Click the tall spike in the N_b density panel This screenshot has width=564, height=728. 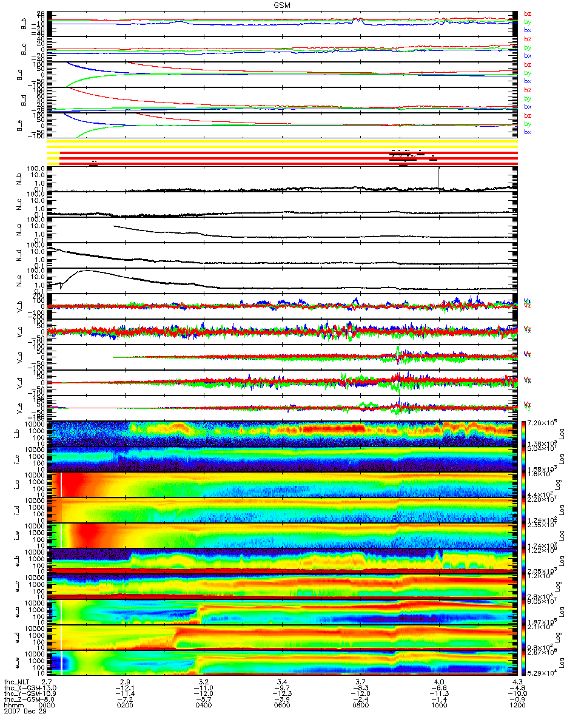[438, 178]
